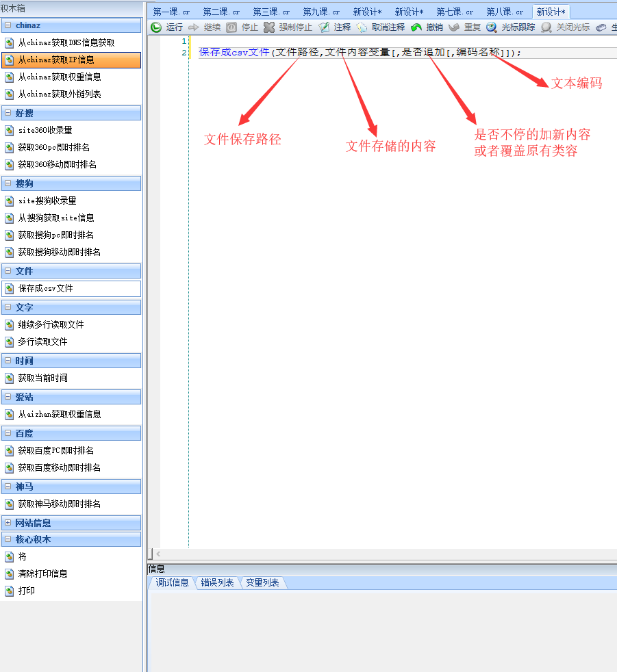Click the 注释 comment icon
This screenshot has width=617, height=672.
324,27
